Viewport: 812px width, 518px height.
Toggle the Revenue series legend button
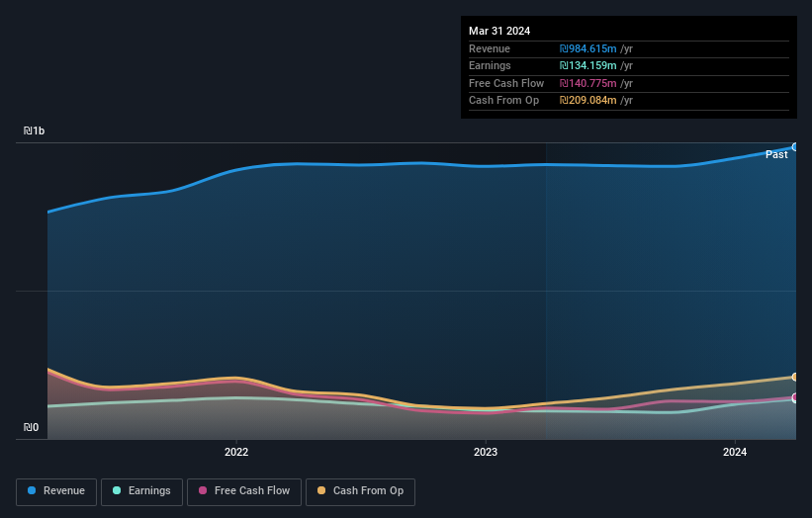(x=56, y=491)
